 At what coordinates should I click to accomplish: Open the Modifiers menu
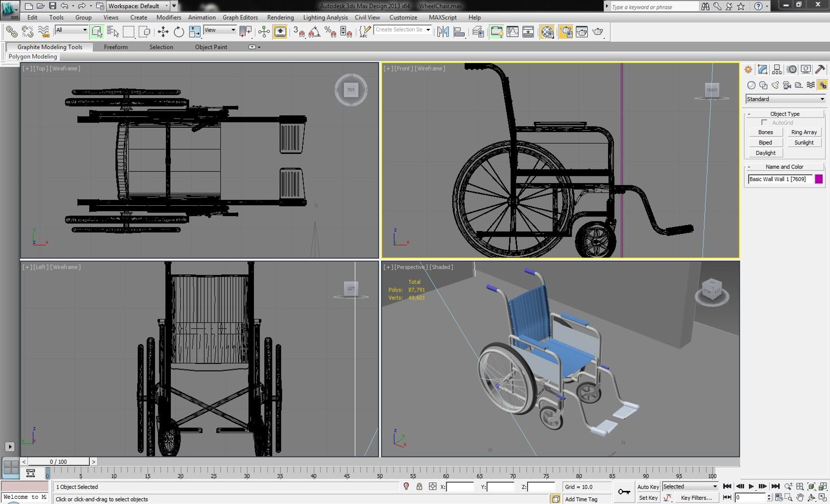click(169, 17)
